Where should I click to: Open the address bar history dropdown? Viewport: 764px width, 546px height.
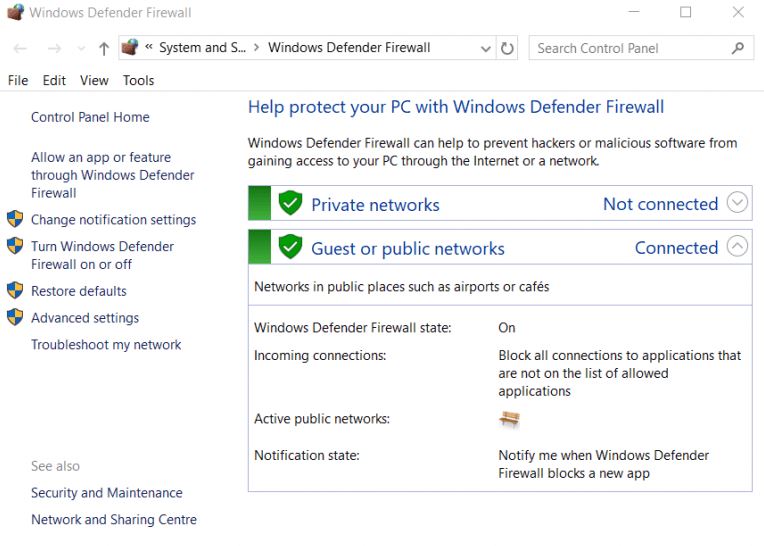(x=485, y=48)
